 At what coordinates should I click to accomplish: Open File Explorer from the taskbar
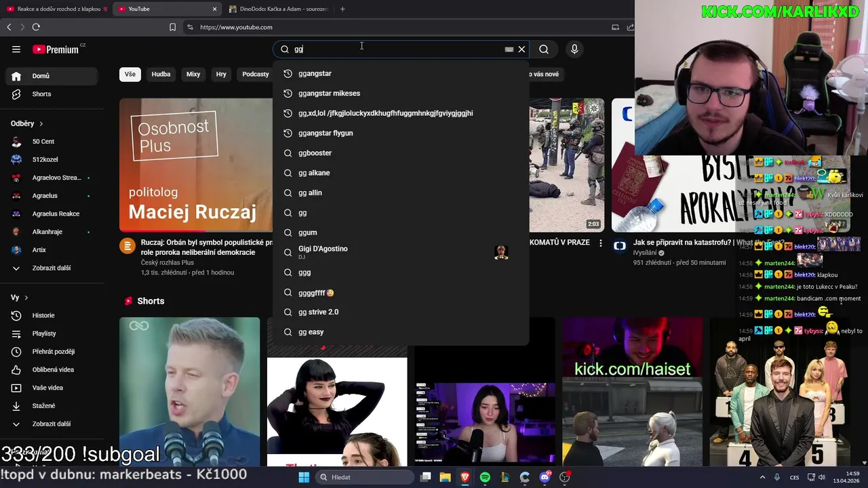point(446,477)
